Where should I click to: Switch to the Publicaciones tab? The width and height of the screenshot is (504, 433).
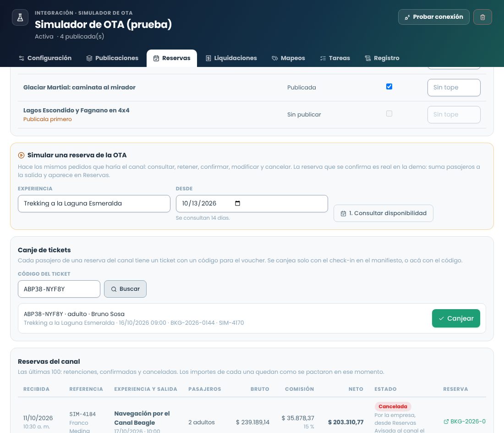(112, 58)
